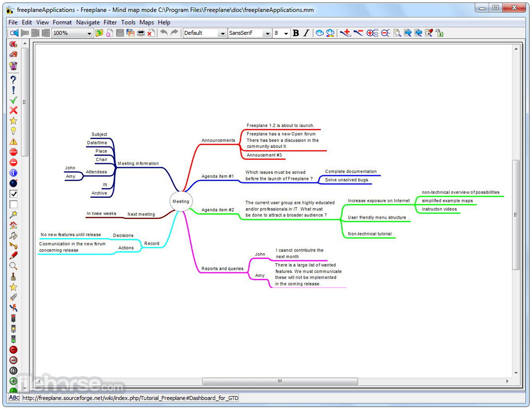Open the Filter menu
The image size is (532, 409).
(110, 22)
